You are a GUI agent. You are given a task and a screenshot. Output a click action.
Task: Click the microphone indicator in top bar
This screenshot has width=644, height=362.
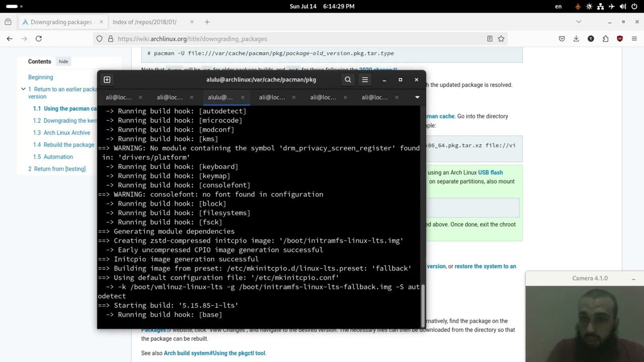click(x=578, y=7)
